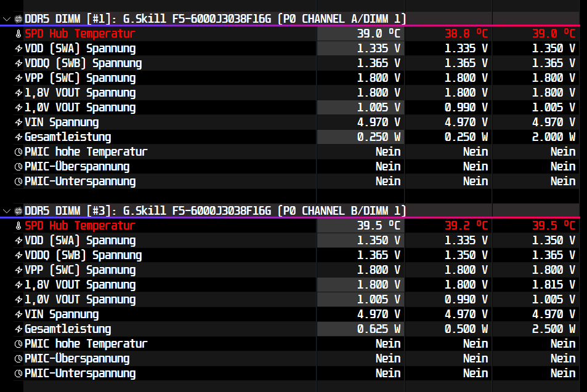Viewport: 587px width, 392px height.
Task: Click the '2.000 W' Gesamtleistung value
Action: point(554,137)
